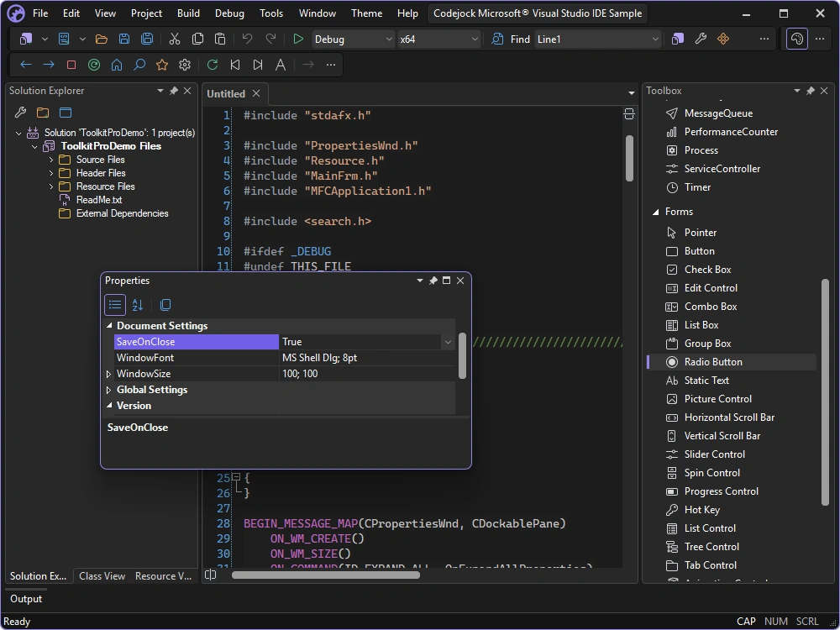Click the Save All icon

pos(147,39)
